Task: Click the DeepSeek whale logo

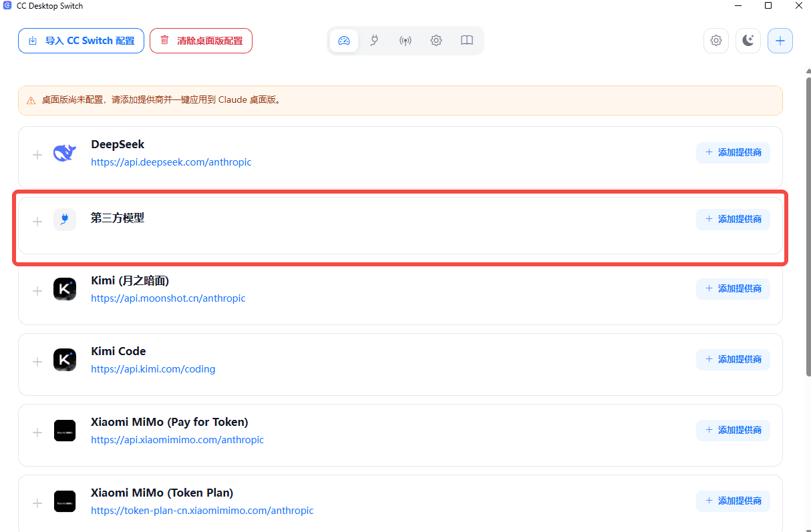Action: 65,153
